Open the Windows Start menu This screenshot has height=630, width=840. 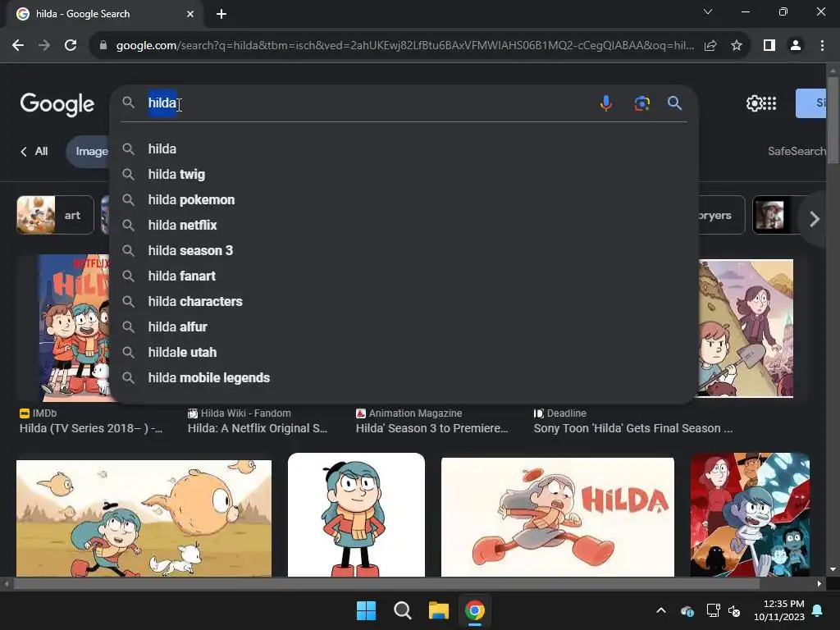[367, 610]
